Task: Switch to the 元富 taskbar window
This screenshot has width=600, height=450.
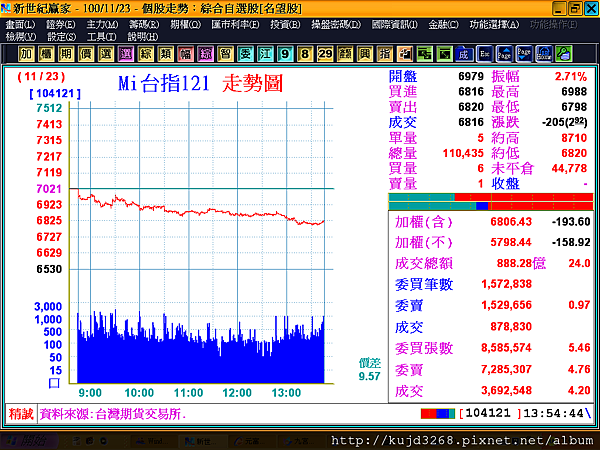Action: click(252, 441)
